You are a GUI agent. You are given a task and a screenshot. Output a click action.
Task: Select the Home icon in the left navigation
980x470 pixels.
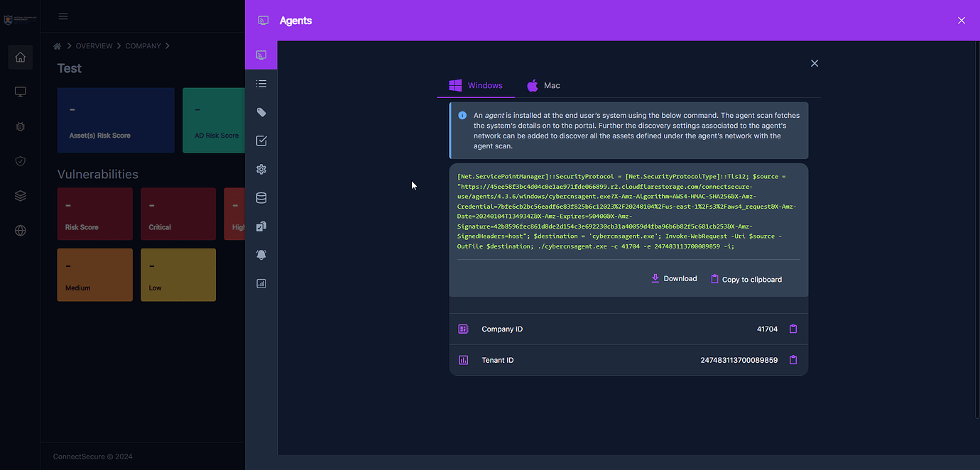(x=20, y=57)
